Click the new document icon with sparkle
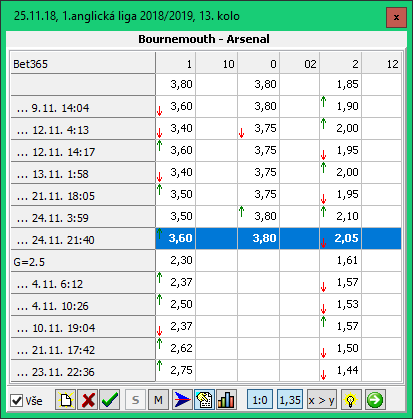This screenshot has width=413, height=419. click(65, 400)
